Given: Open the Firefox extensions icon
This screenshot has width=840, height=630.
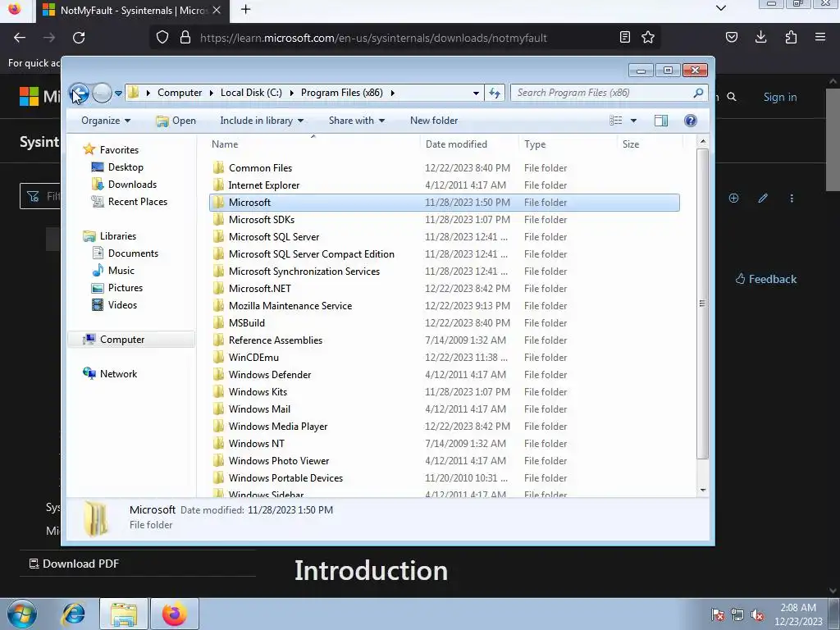Looking at the screenshot, I should 791,38.
